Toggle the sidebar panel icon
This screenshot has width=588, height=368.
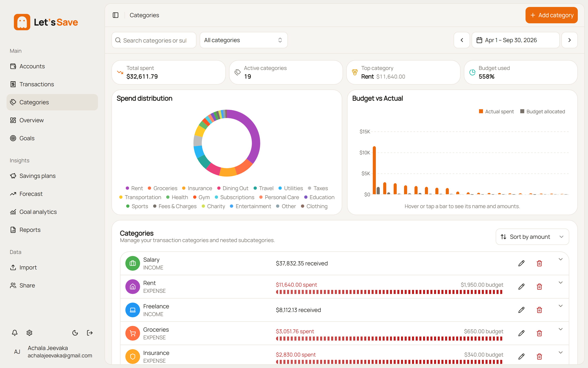pos(116,15)
